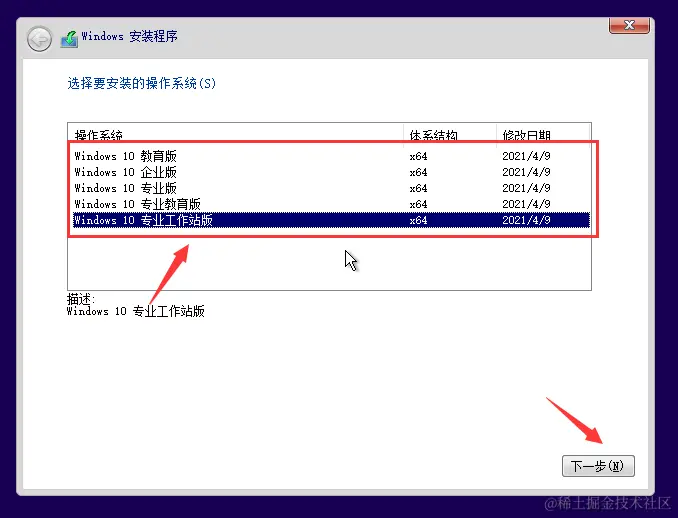Click 2021/4/9 date in 专业教育版 row
The image size is (678, 518).
coord(526,204)
